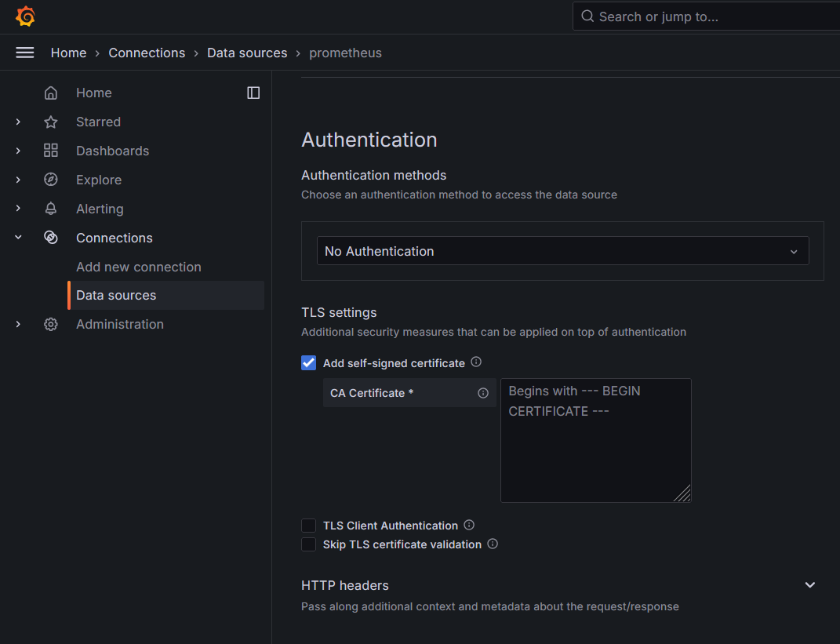Click the Explore compass icon in sidebar
Screen dimensions: 840x644
(51, 180)
